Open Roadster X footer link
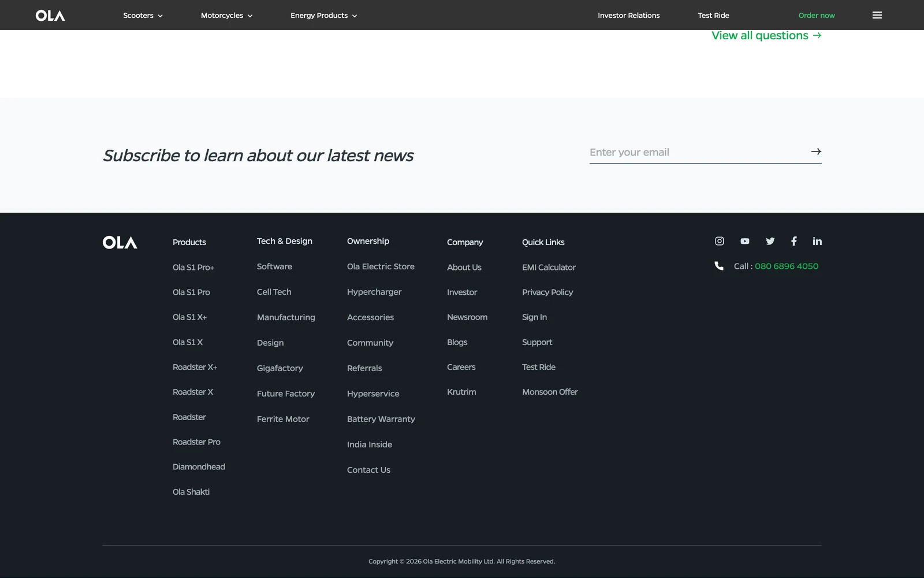The height and width of the screenshot is (578, 924). pyautogui.click(x=193, y=392)
